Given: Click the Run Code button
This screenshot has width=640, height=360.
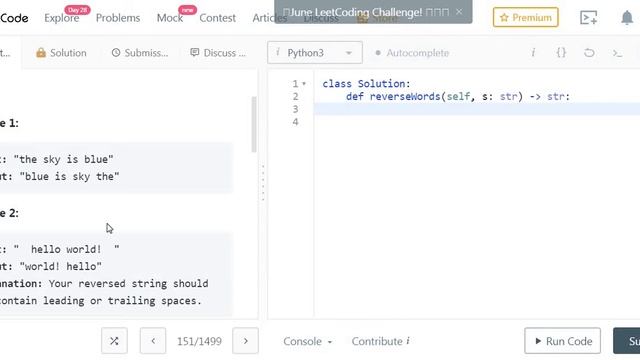Looking at the screenshot, I should tap(562, 341).
